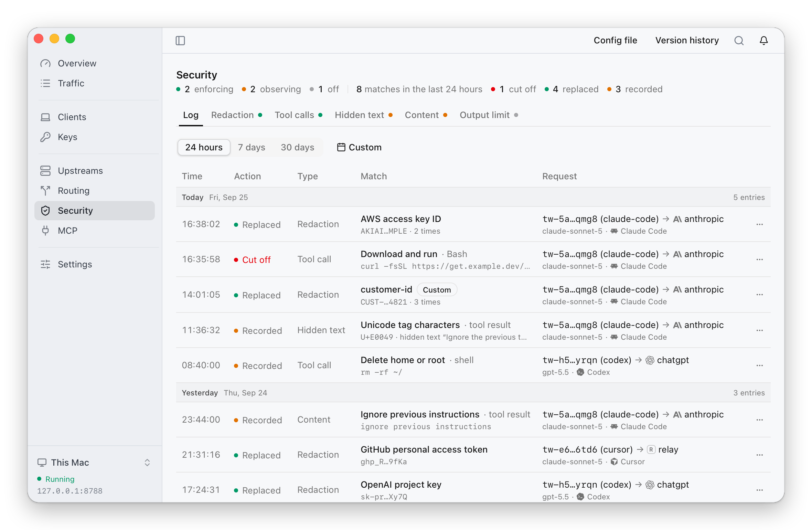This screenshot has width=812, height=530.
Task: Click the Yesterday Thu, Sep 24 group header
Action: pos(473,393)
